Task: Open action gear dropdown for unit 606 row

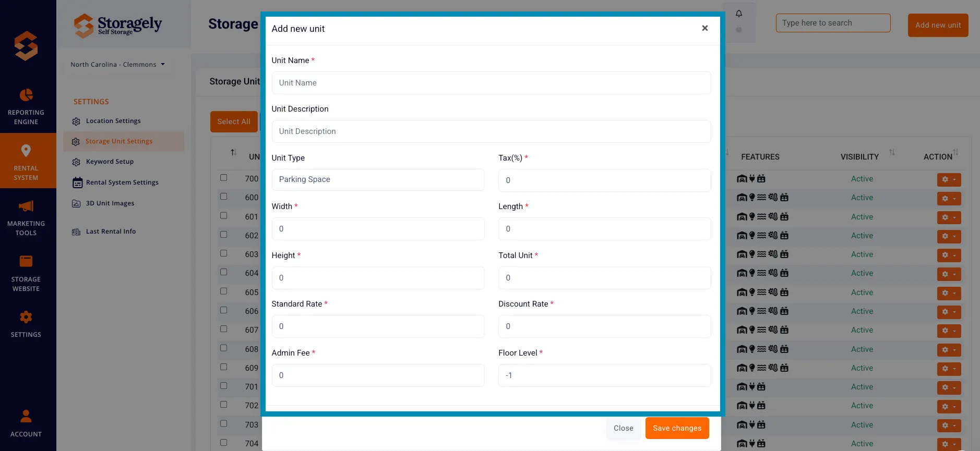Action: point(949,312)
